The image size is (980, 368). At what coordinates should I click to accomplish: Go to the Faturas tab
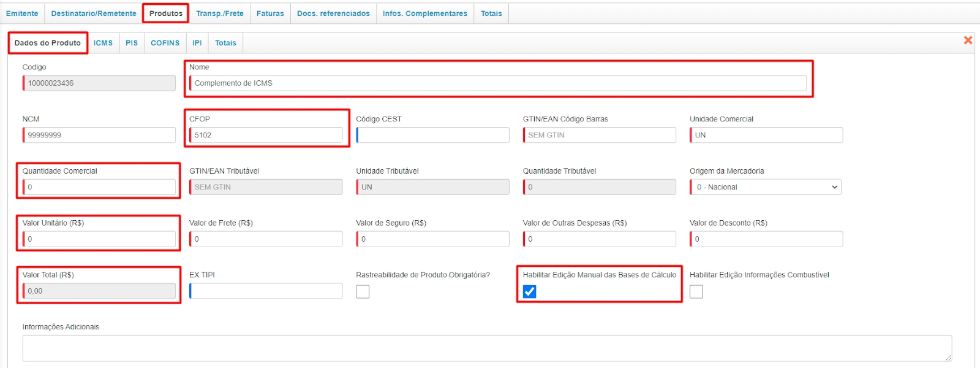pyautogui.click(x=270, y=13)
